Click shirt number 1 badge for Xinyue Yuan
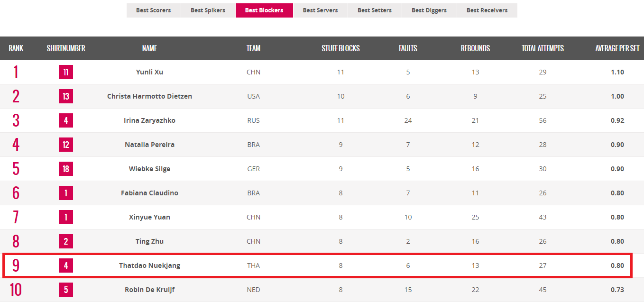The width and height of the screenshot is (644, 302). [66, 217]
